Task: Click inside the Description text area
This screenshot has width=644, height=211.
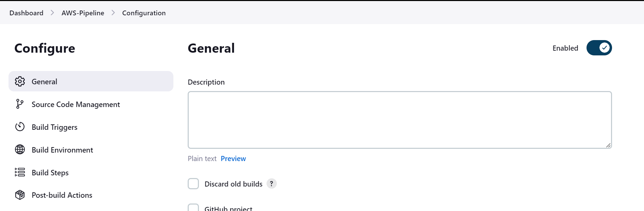Action: click(400, 120)
